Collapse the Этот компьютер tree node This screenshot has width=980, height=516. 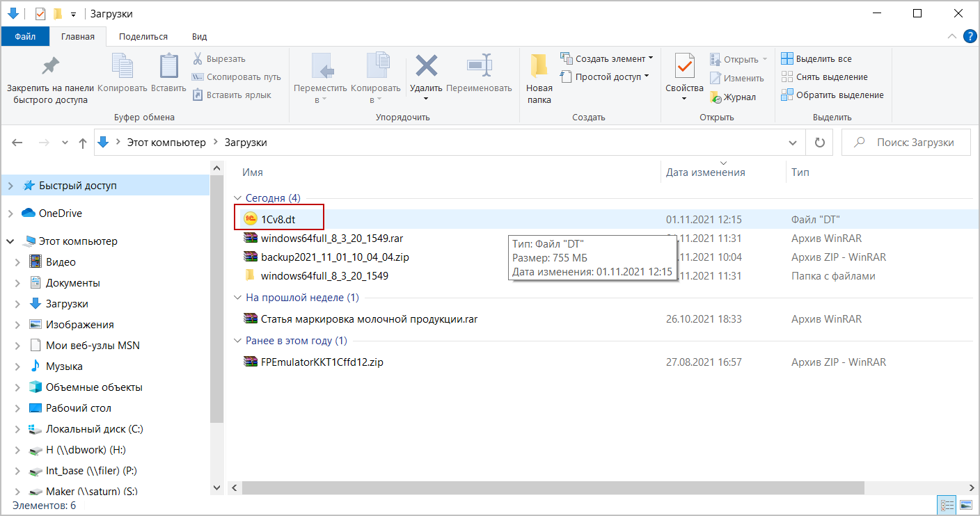pos(10,241)
